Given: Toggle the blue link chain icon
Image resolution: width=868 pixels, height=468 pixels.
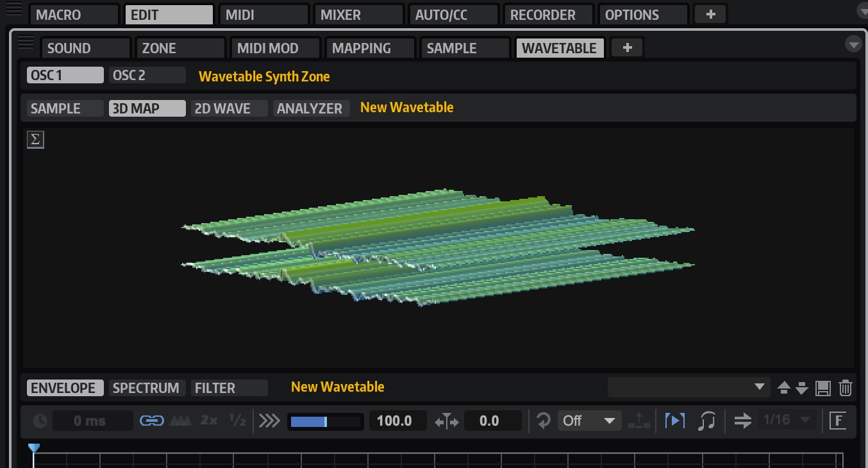Looking at the screenshot, I should click(151, 421).
